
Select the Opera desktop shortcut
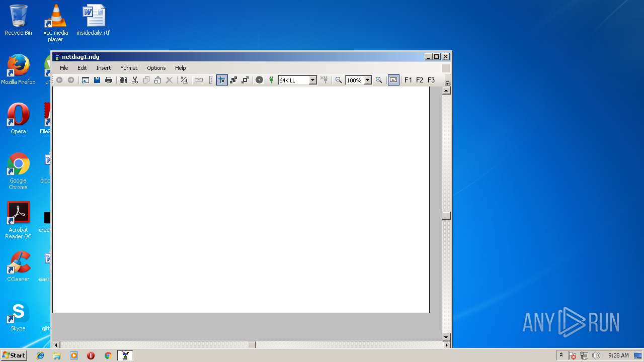18,119
